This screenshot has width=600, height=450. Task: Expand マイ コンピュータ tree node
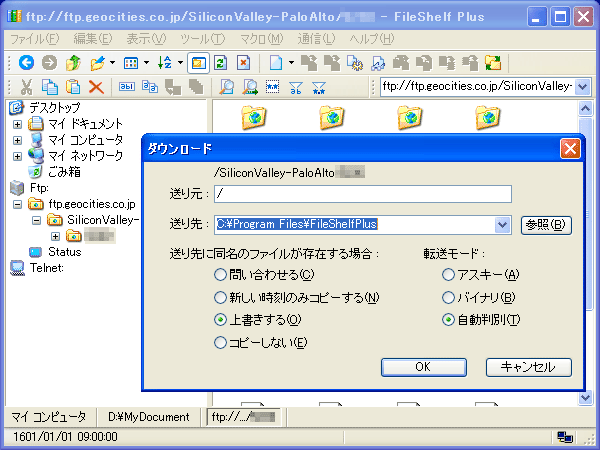click(17, 140)
